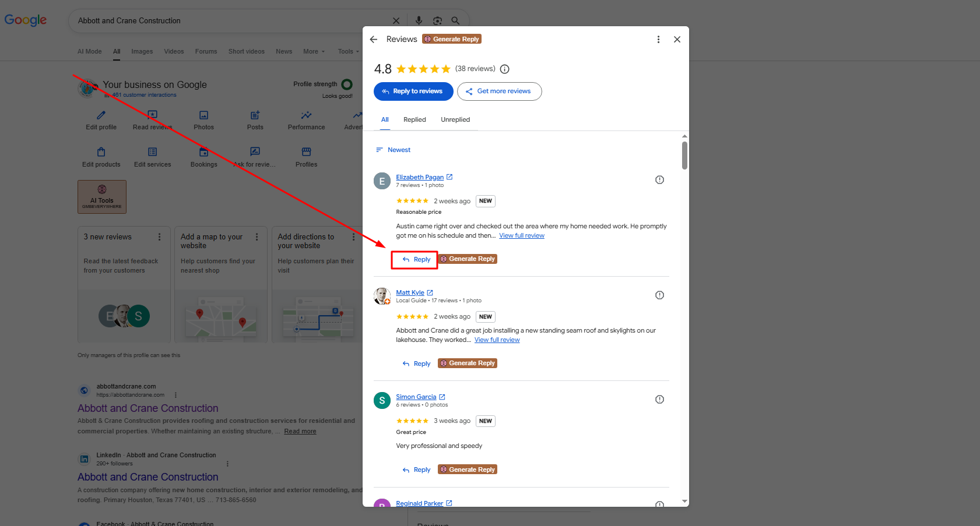Click the Profiles icon

(x=306, y=152)
